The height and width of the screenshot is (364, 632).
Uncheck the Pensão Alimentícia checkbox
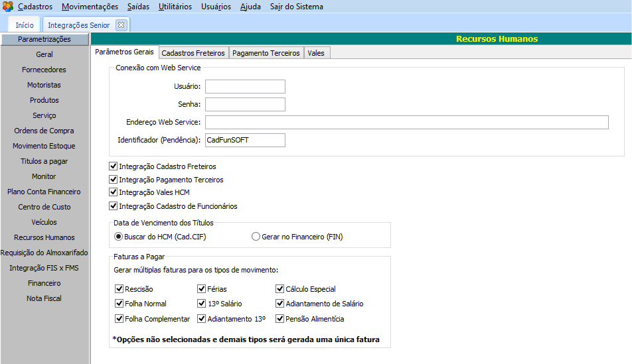click(x=279, y=319)
